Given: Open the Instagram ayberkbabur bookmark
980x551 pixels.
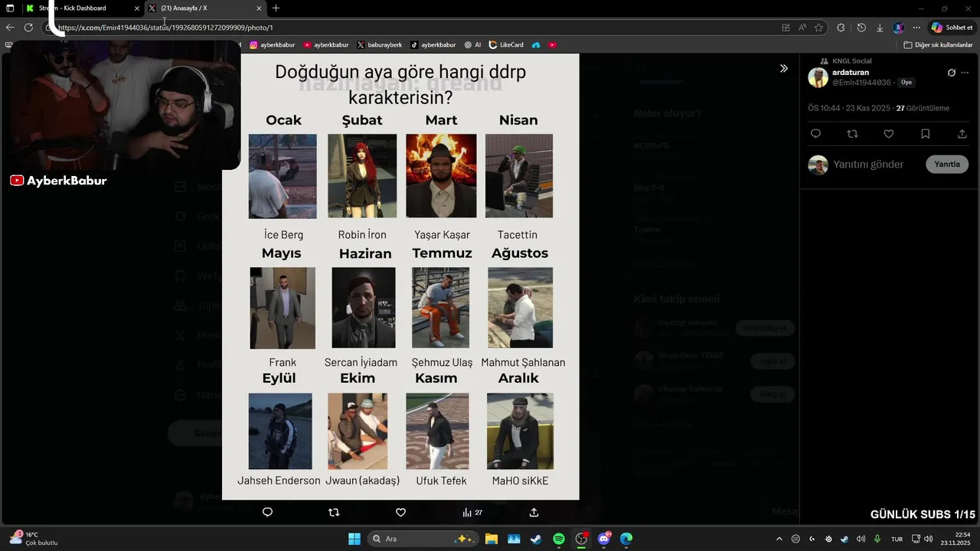Looking at the screenshot, I should [x=272, y=45].
